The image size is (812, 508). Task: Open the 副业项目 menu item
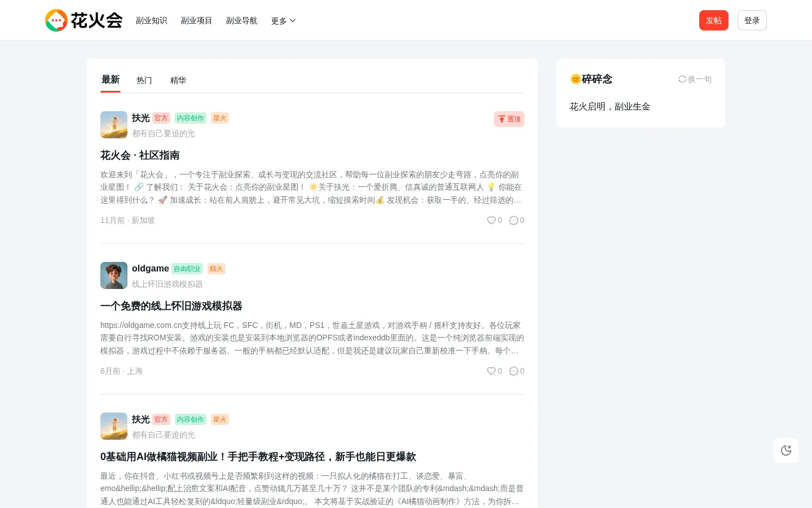pyautogui.click(x=197, y=21)
